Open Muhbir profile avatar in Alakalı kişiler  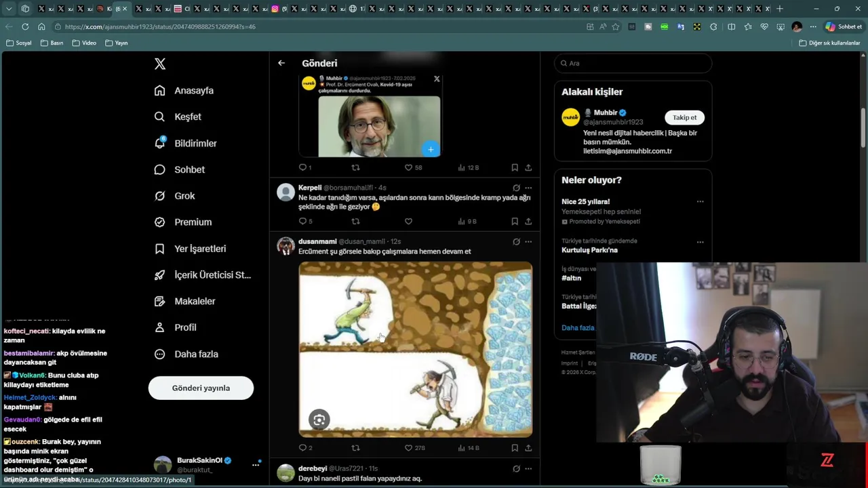(x=571, y=117)
